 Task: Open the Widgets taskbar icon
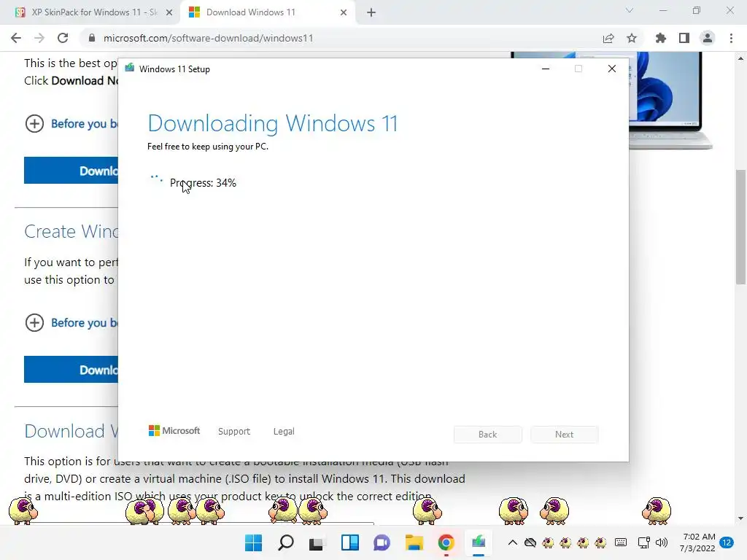(x=350, y=542)
